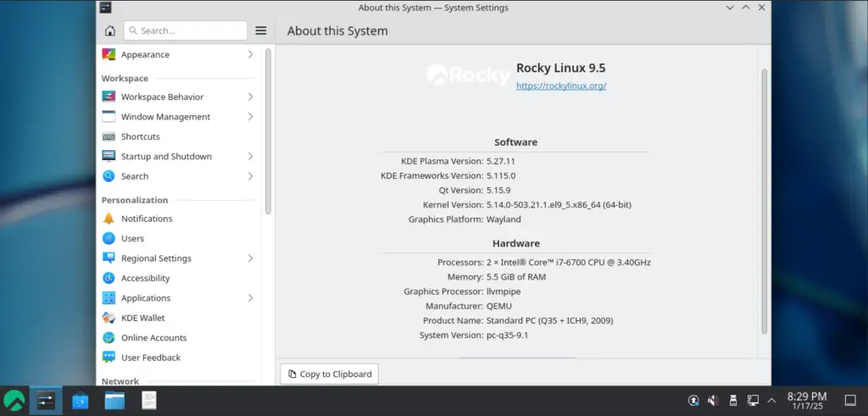Click the System Version pc-q35-9.1 value
Screen dimensions: 868x416
click(507, 336)
